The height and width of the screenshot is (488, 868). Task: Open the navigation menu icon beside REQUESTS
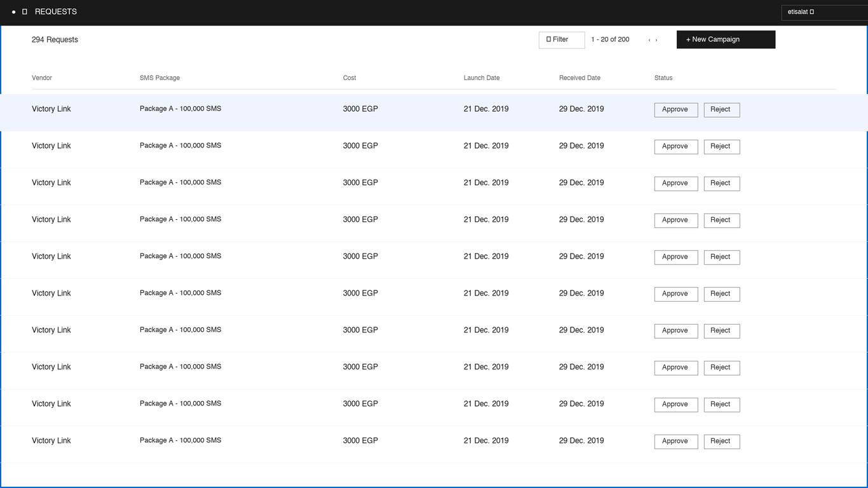point(25,11)
